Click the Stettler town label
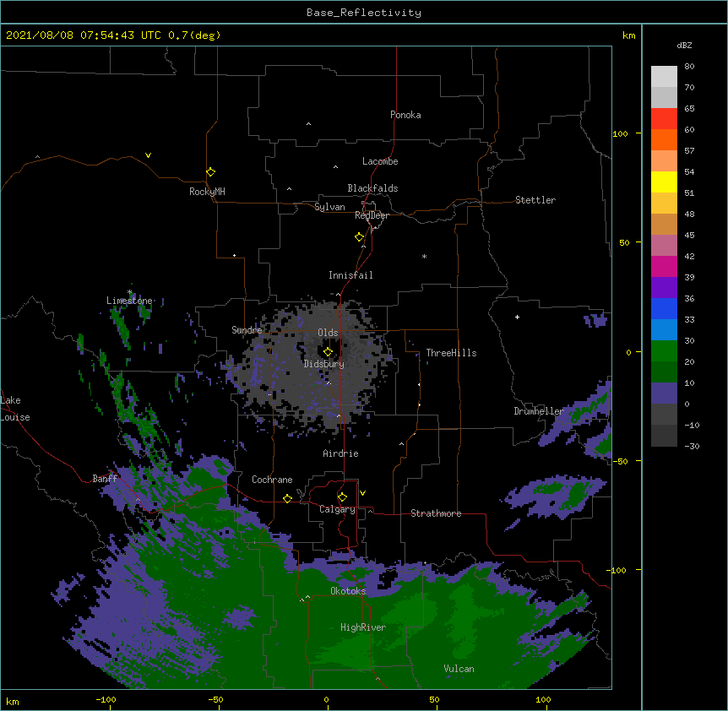The image size is (728, 711). click(535, 200)
